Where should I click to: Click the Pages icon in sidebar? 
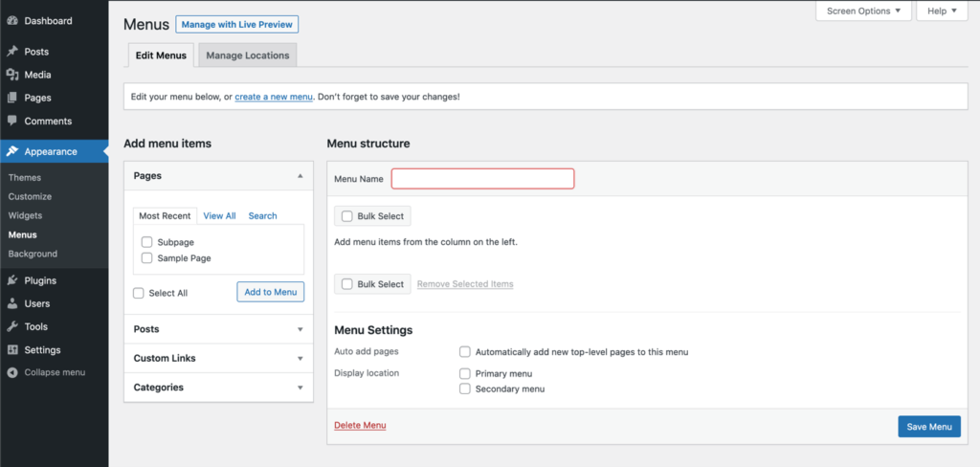click(x=12, y=98)
